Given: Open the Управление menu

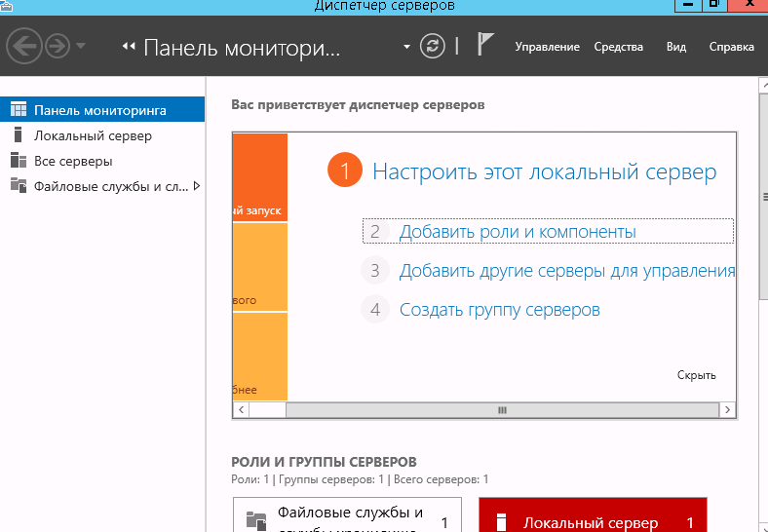Looking at the screenshot, I should pos(547,47).
